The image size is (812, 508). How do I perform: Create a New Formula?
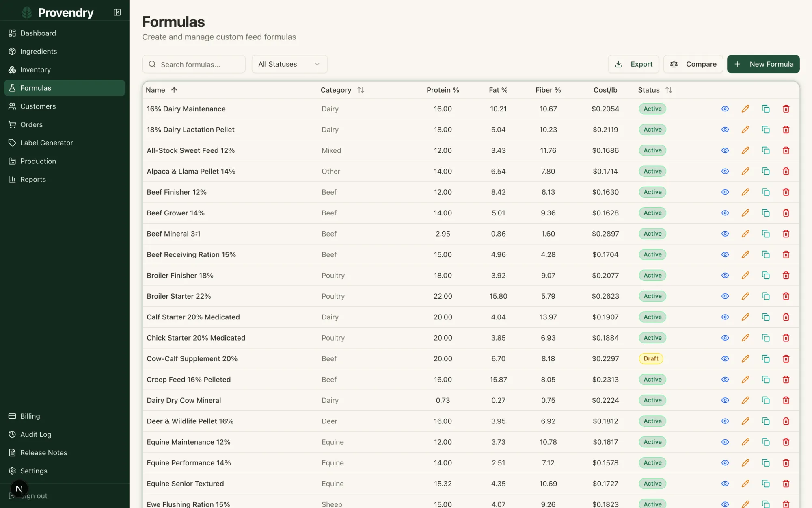pyautogui.click(x=763, y=64)
